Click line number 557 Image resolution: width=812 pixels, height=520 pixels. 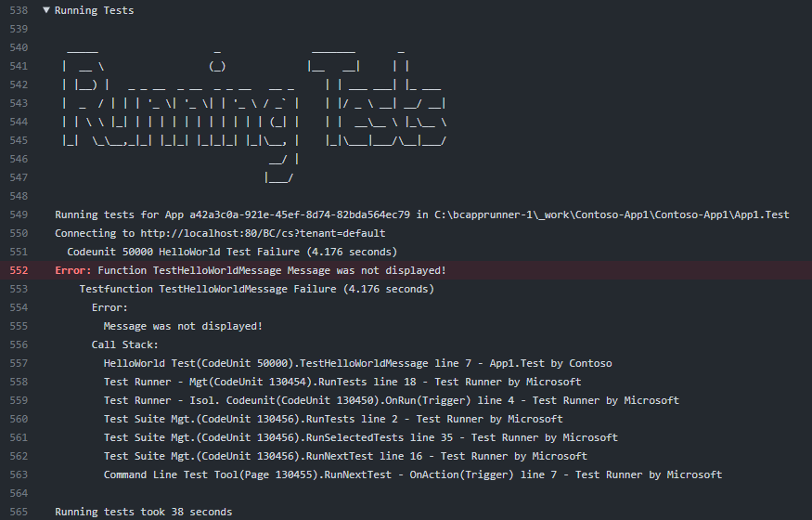pos(19,363)
